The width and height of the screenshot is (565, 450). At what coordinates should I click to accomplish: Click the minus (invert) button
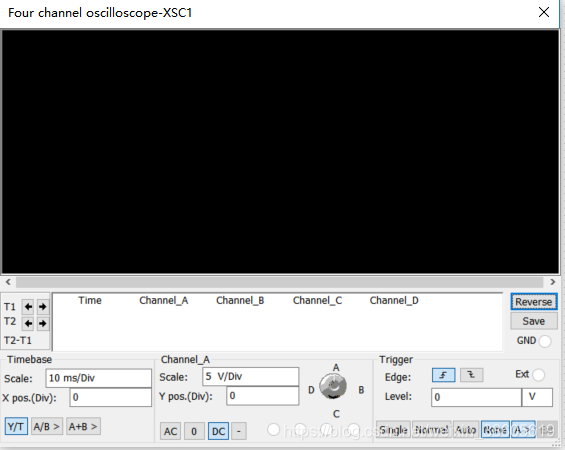click(x=239, y=431)
